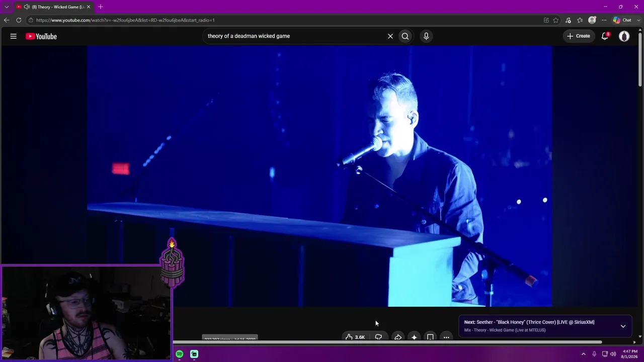Screen dimensions: 644x362
Task: Open the Create menu
Action: pyautogui.click(x=579, y=36)
